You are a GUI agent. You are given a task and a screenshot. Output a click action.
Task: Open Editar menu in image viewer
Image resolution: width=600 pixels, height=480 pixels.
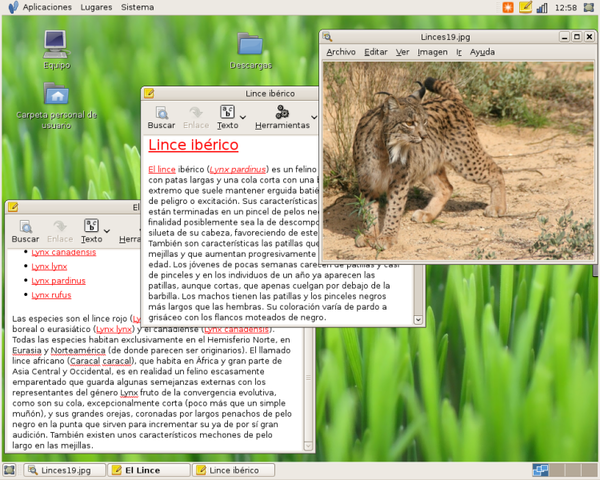376,52
